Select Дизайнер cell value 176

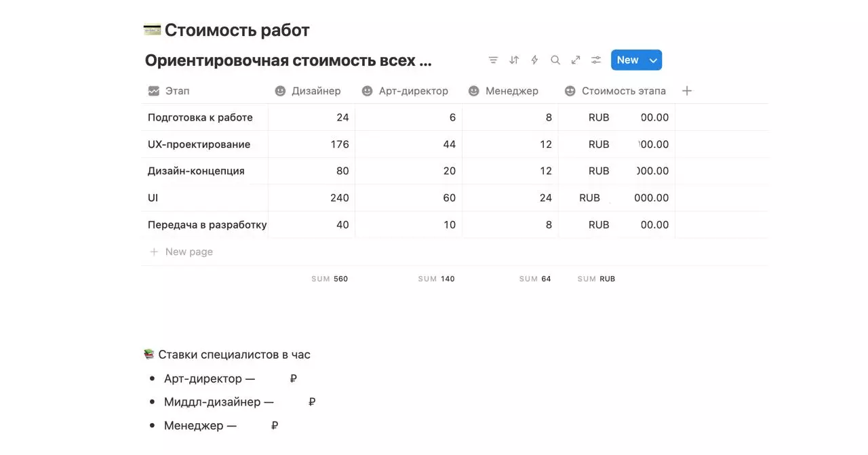pyautogui.click(x=312, y=144)
